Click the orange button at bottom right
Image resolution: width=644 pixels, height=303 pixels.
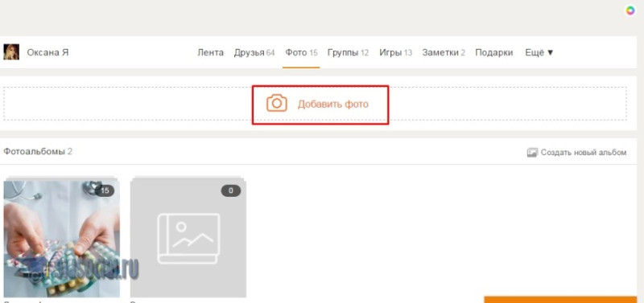tap(560, 300)
